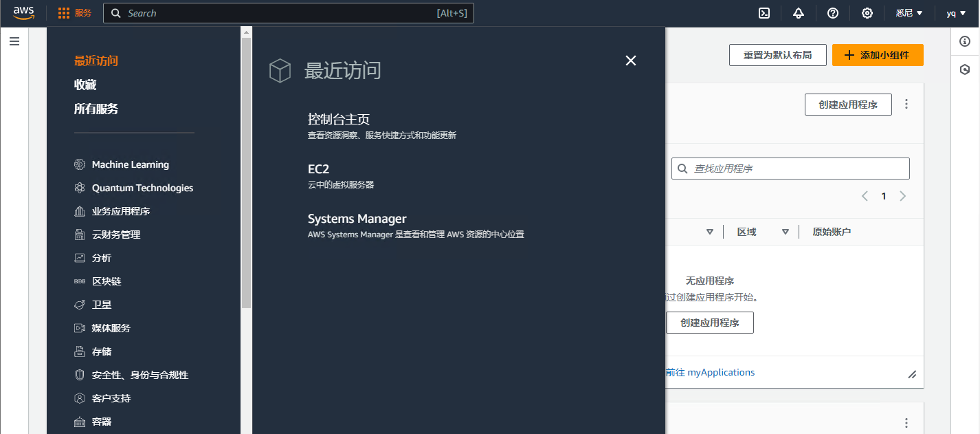This screenshot has width=980, height=434.
Task: Open the settings gear icon
Action: pos(867,13)
